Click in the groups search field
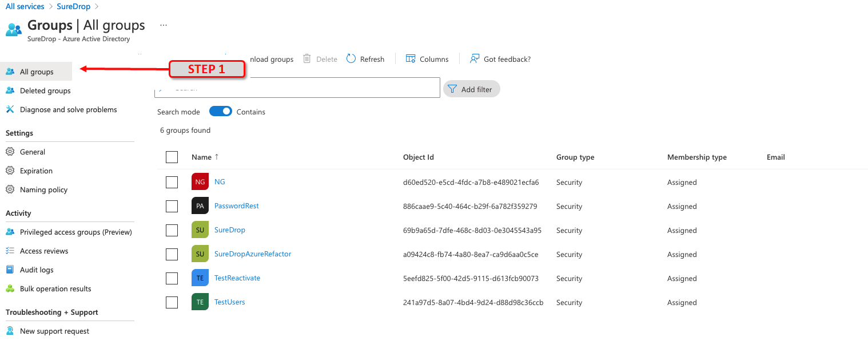 tap(297, 88)
